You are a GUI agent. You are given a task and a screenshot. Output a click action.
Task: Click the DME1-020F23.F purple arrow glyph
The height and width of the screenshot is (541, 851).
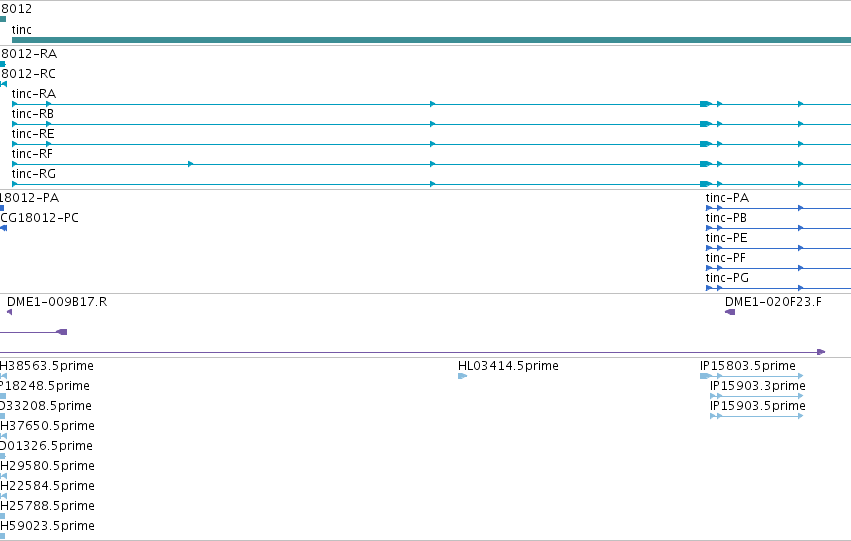[730, 312]
